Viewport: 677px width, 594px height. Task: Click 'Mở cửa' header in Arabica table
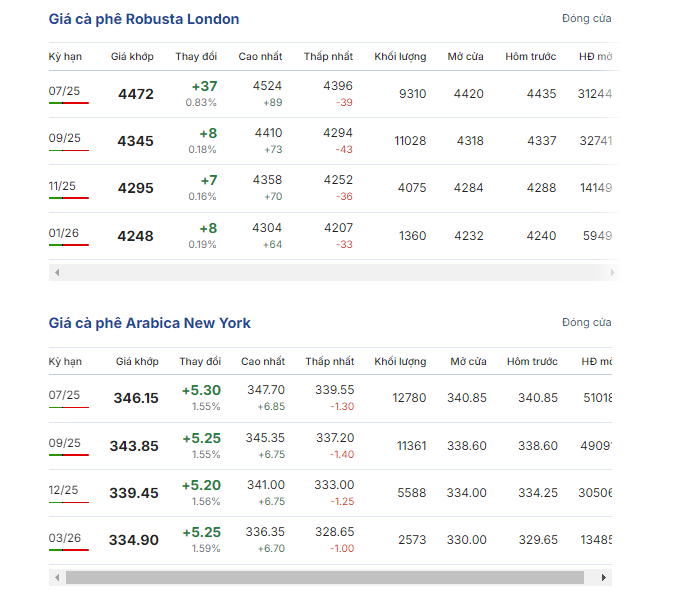[468, 361]
